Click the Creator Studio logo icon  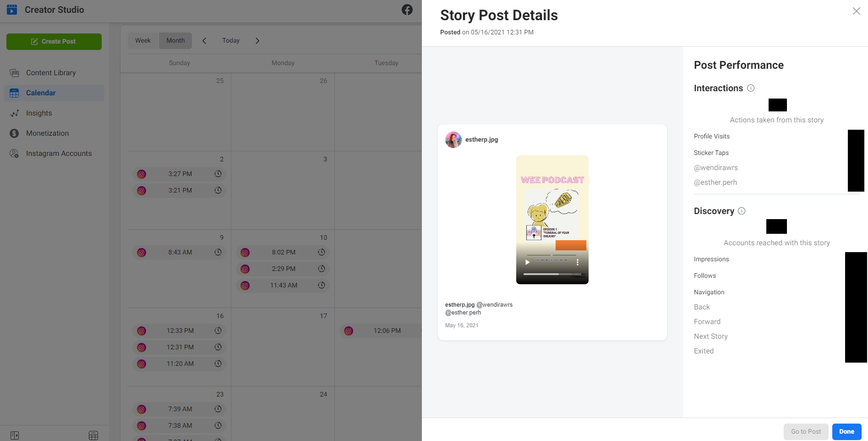[12, 10]
